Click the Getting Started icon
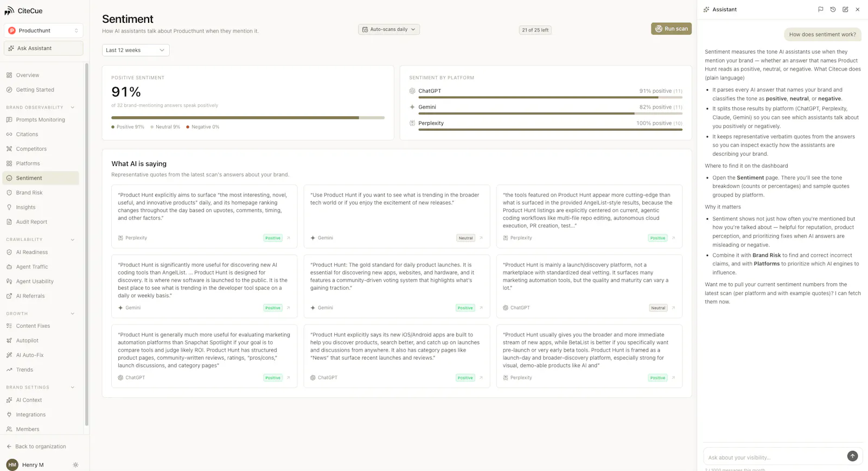The width and height of the screenshot is (868, 471). (x=9, y=90)
